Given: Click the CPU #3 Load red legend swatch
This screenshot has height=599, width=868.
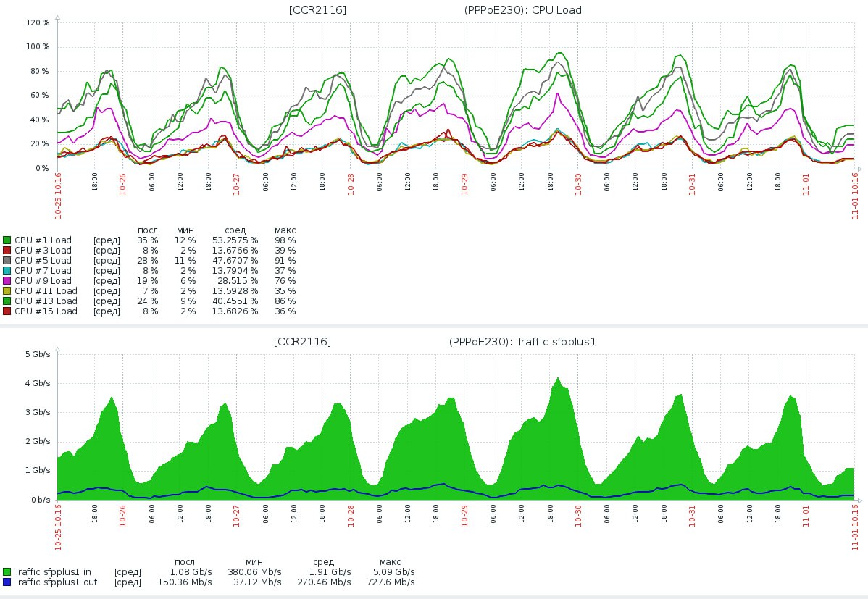Looking at the screenshot, I should [x=7, y=250].
